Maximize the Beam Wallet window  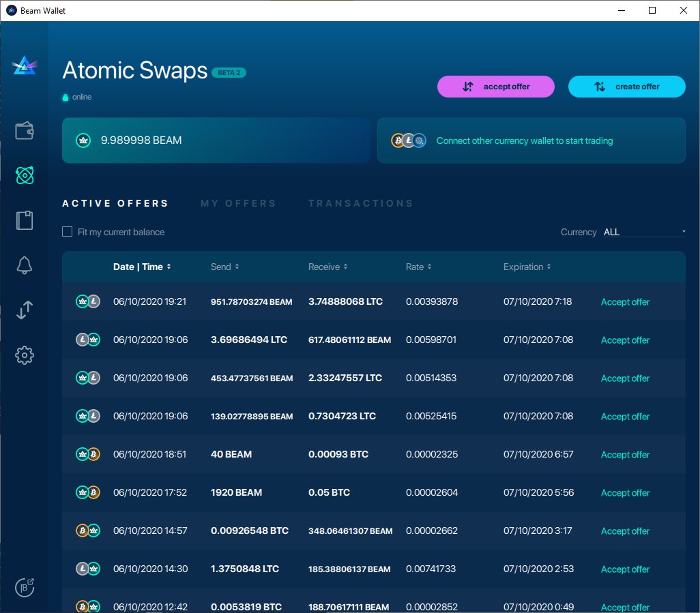(652, 10)
